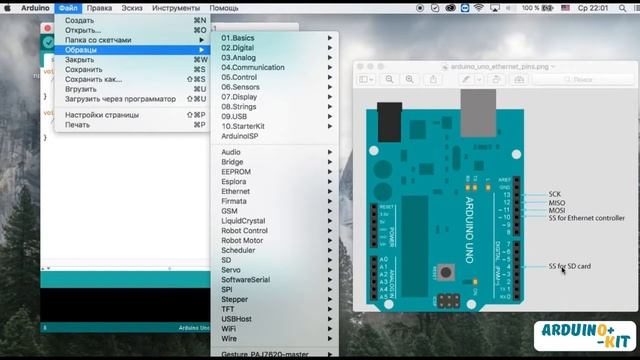Viewport: 640px width, 360px height.
Task: Choose Открыть... menu entry
Action: [x=132, y=30]
